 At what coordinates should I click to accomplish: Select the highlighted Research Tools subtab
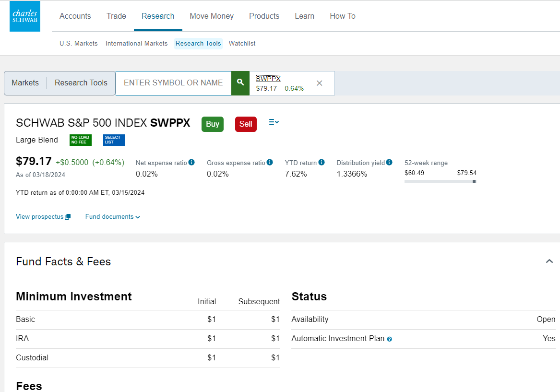[x=198, y=43]
